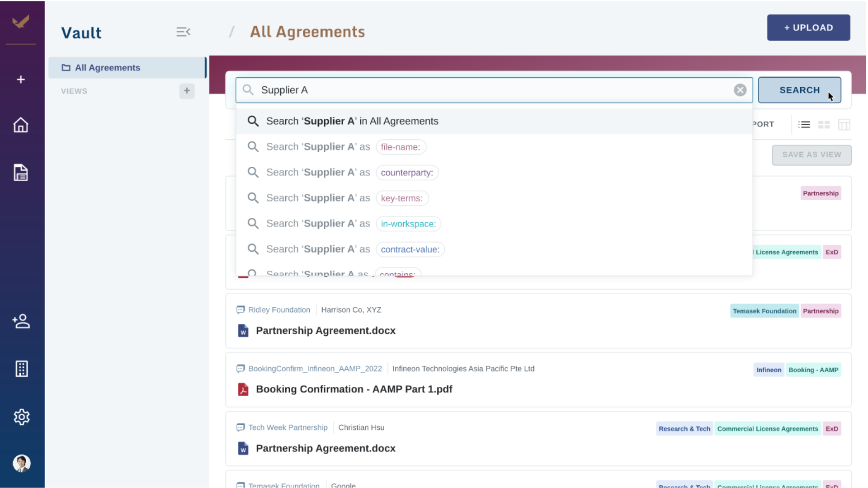Open the settings gear icon
This screenshot has width=868, height=488.
(x=21, y=417)
